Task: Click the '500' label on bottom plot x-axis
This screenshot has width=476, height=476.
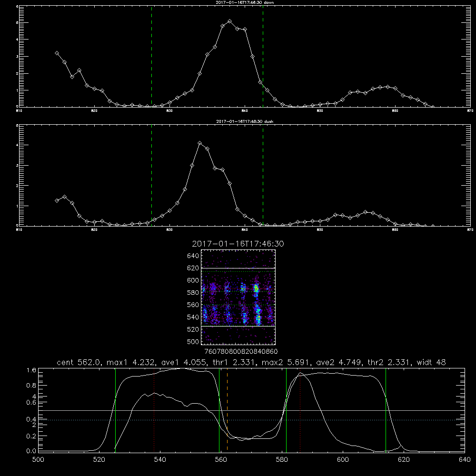Action: (x=38, y=460)
